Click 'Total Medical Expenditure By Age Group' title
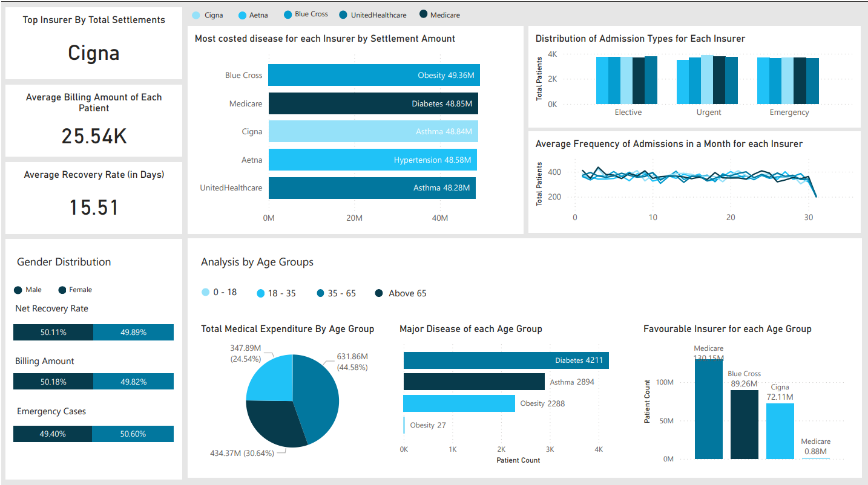This screenshot has width=868, height=485. (288, 329)
